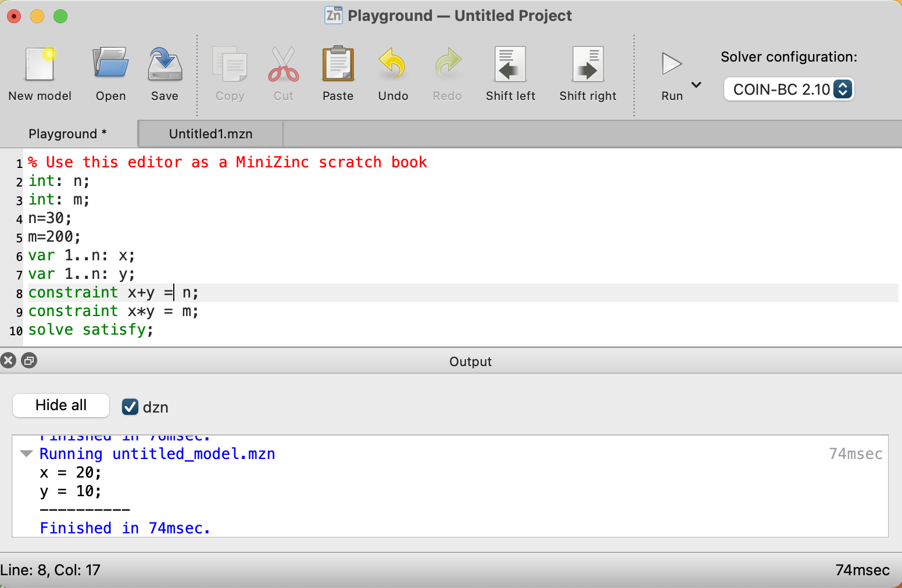Image resolution: width=902 pixels, height=588 pixels.
Task: Place cursor on line 'n=30;'
Action: click(x=50, y=218)
